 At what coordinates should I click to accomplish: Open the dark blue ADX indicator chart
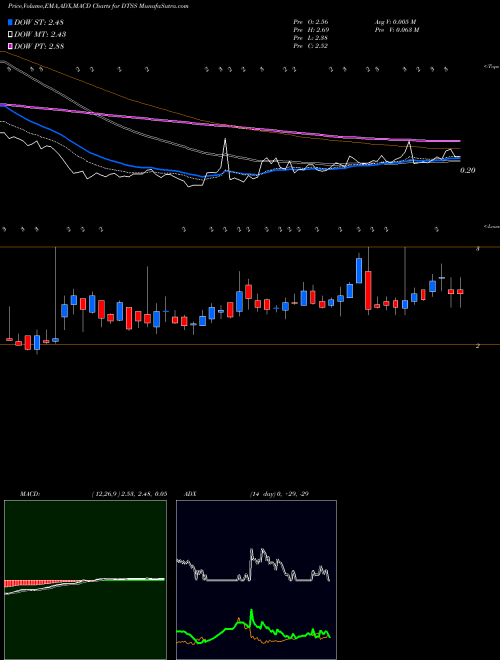point(256,580)
